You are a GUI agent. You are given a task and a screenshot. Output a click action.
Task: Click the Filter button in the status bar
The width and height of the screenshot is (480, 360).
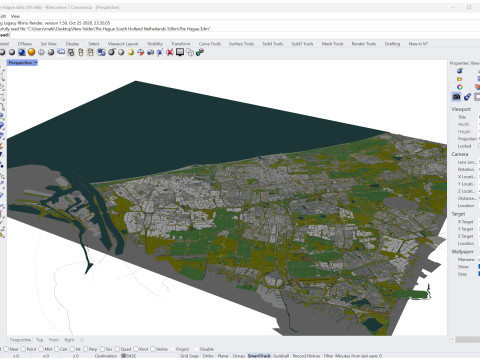(328, 356)
